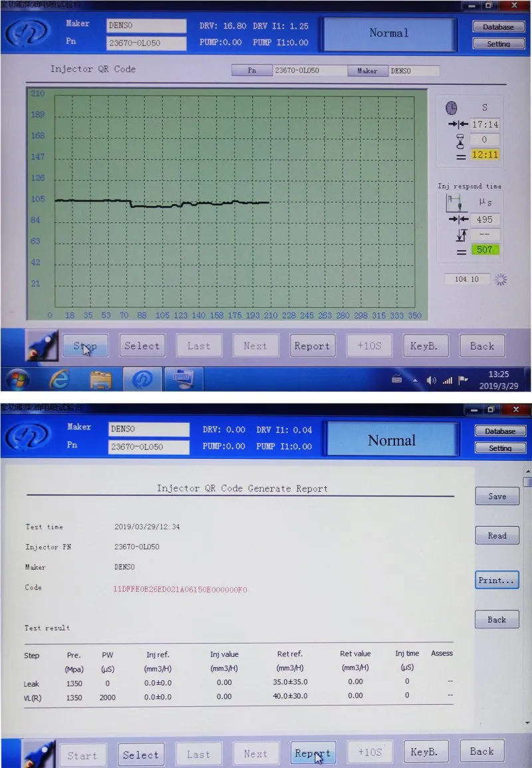532x768 pixels.
Task: Click Select next to the Stop button
Action: pyautogui.click(x=142, y=346)
